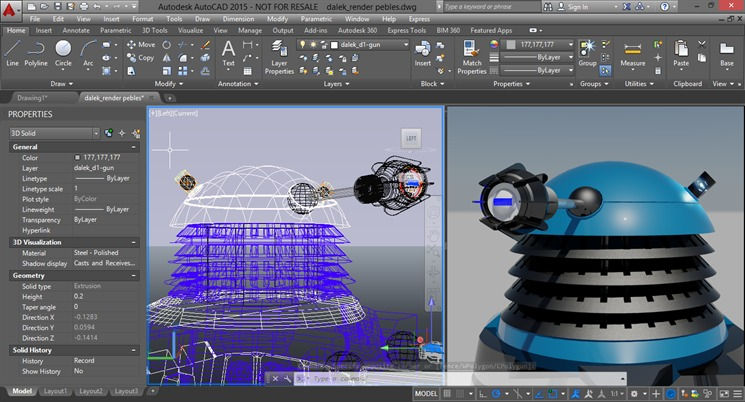Screen dimensions: 745x402
Task: Choose the Circle tool in the ribbon
Action: [63, 53]
